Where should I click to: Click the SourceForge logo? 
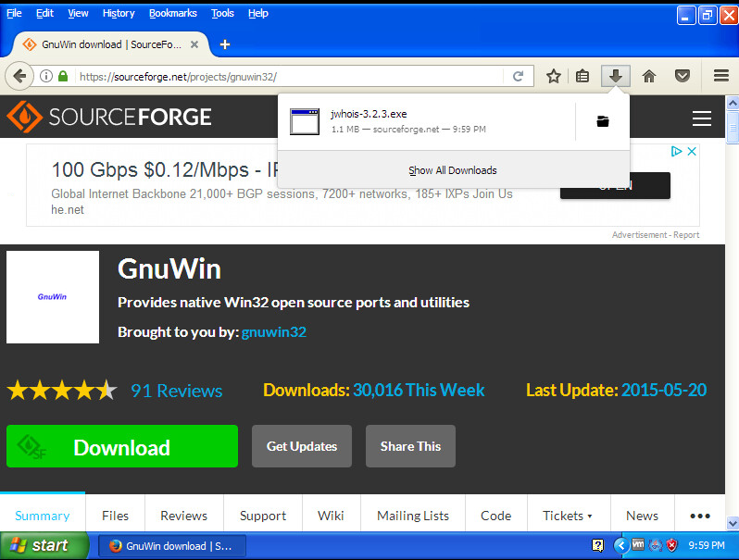109,117
